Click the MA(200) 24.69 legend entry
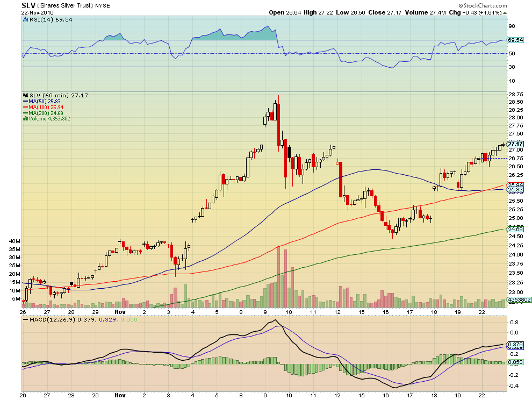532x400 pixels. click(x=46, y=113)
